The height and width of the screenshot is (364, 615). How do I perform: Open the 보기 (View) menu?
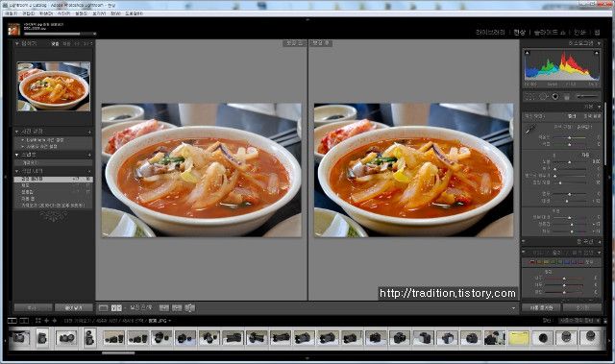click(99, 13)
